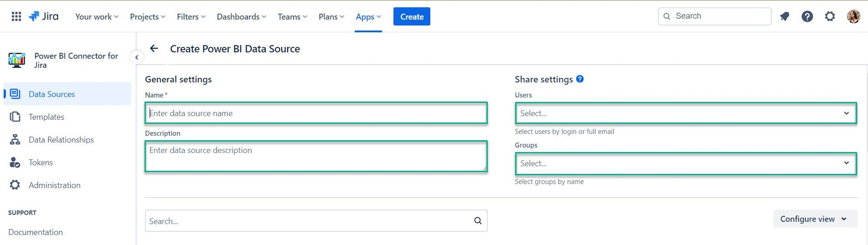The height and width of the screenshot is (245, 868).
Task: Open Templates in the sidebar
Action: point(67,117)
